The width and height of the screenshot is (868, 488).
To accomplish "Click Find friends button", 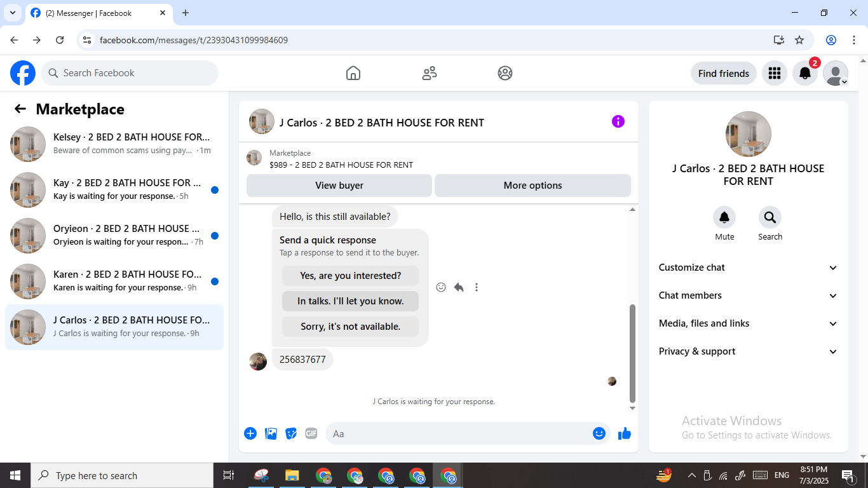I will click(x=724, y=73).
